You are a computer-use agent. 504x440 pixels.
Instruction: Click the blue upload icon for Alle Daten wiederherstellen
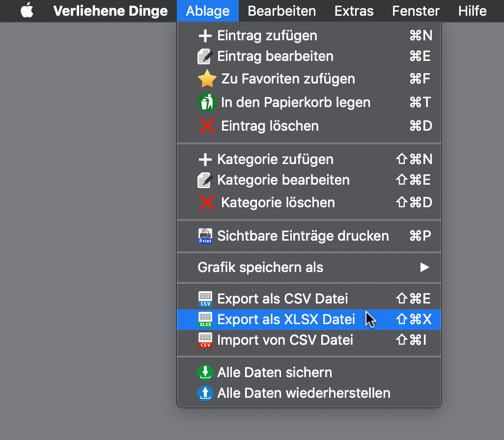pos(205,393)
